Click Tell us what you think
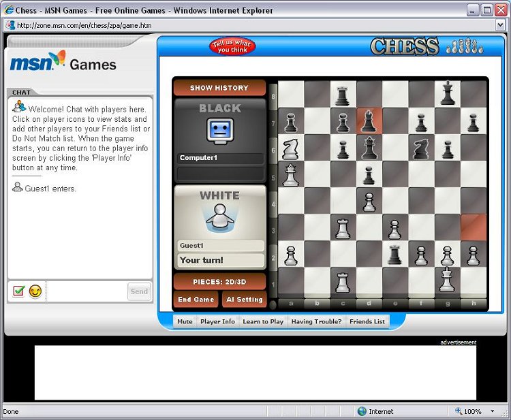 point(232,46)
